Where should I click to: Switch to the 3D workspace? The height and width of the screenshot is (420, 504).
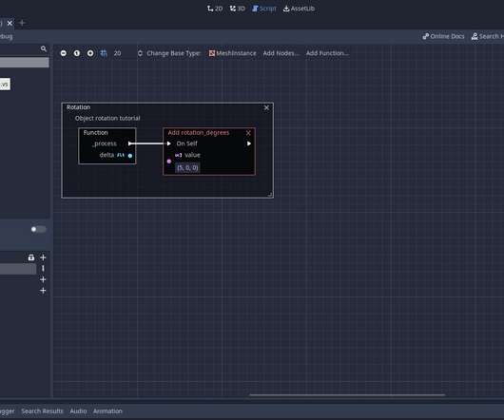click(237, 9)
